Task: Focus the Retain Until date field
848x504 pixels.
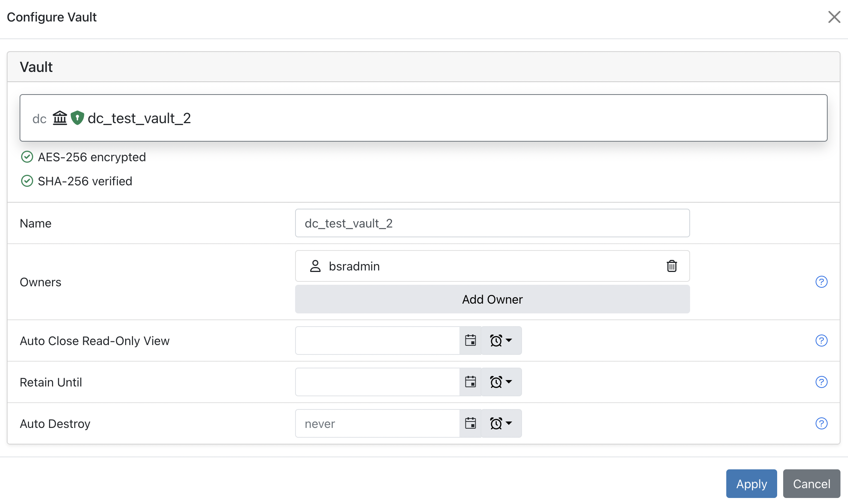Action: [x=377, y=382]
